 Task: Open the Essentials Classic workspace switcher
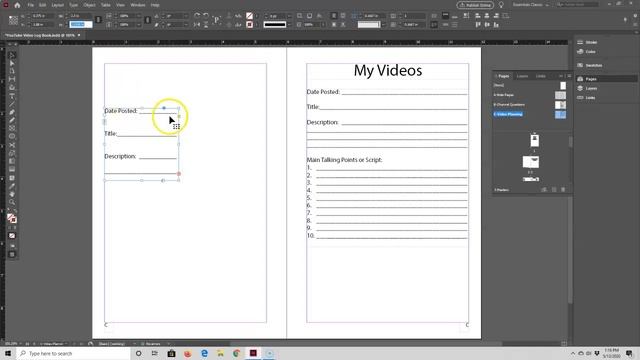click(x=531, y=5)
